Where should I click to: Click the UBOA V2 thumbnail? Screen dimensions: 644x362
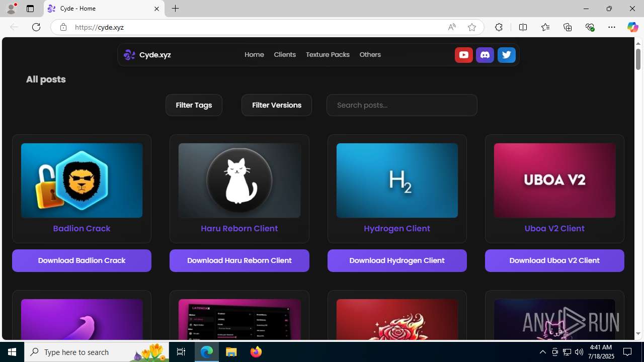pos(554,180)
